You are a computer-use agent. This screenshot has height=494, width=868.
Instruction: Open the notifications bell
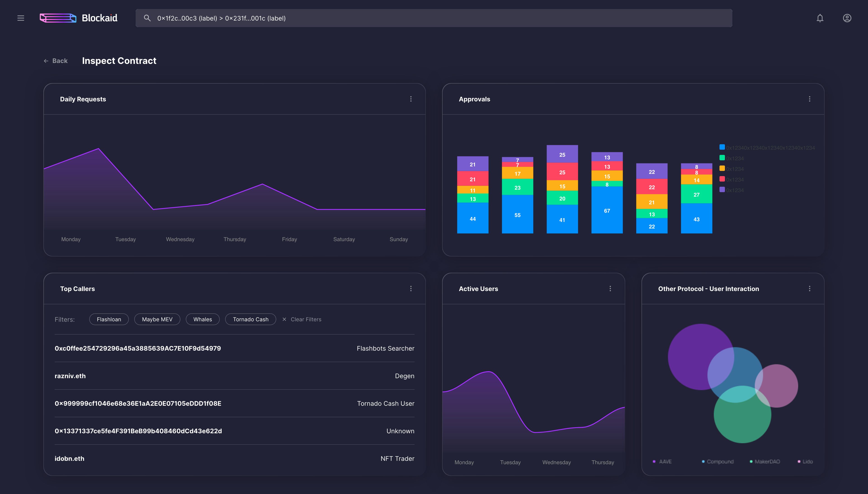820,18
